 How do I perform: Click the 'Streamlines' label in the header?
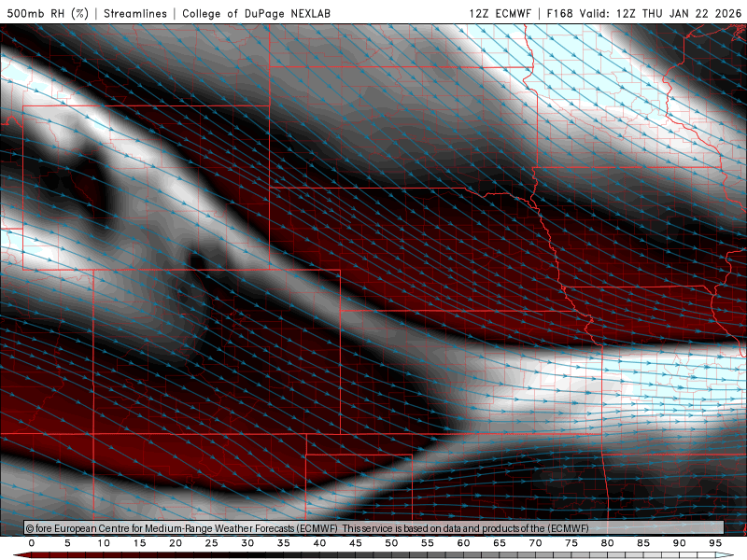(x=135, y=13)
